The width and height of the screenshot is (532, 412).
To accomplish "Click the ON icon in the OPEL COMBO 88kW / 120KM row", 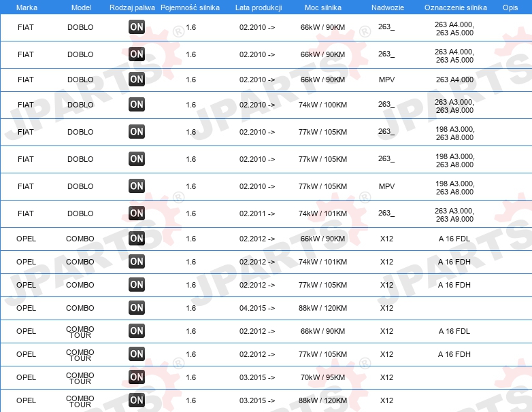I will pos(137,308).
